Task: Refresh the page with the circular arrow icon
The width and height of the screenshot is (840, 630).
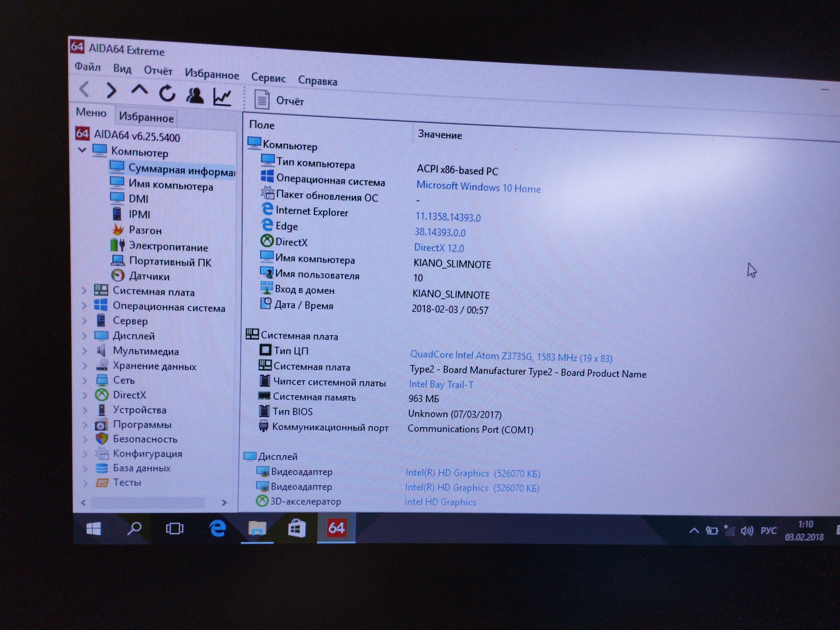Action: coord(167,93)
